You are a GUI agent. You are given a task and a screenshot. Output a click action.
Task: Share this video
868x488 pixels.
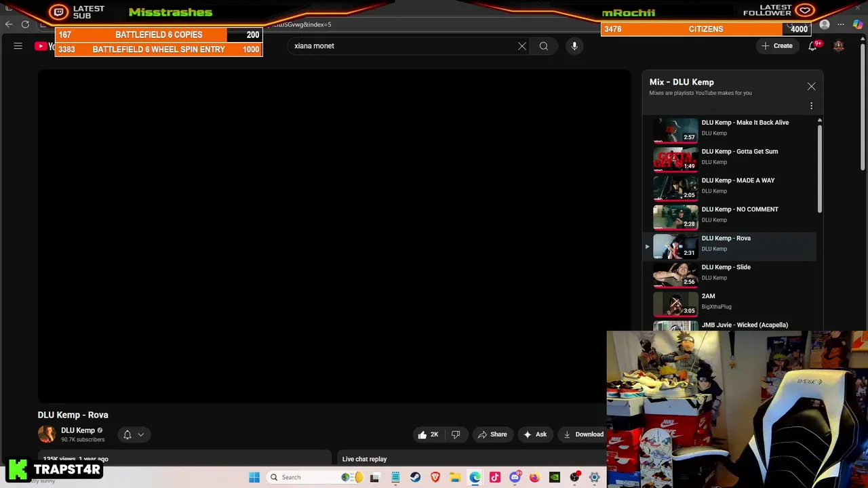click(x=492, y=434)
